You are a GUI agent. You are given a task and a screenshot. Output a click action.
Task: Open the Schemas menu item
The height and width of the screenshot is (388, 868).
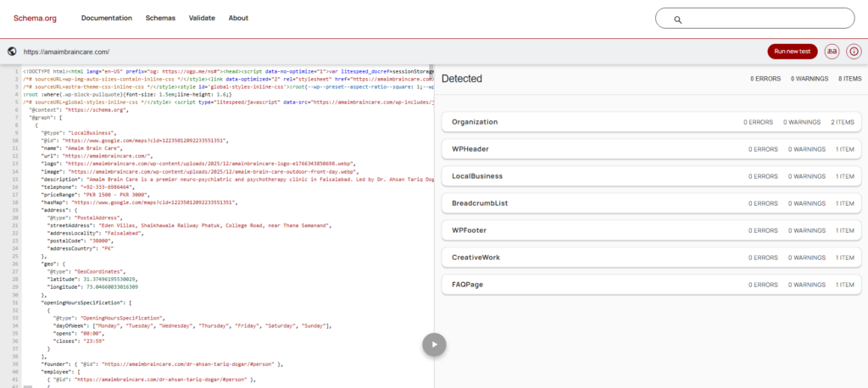pyautogui.click(x=160, y=19)
